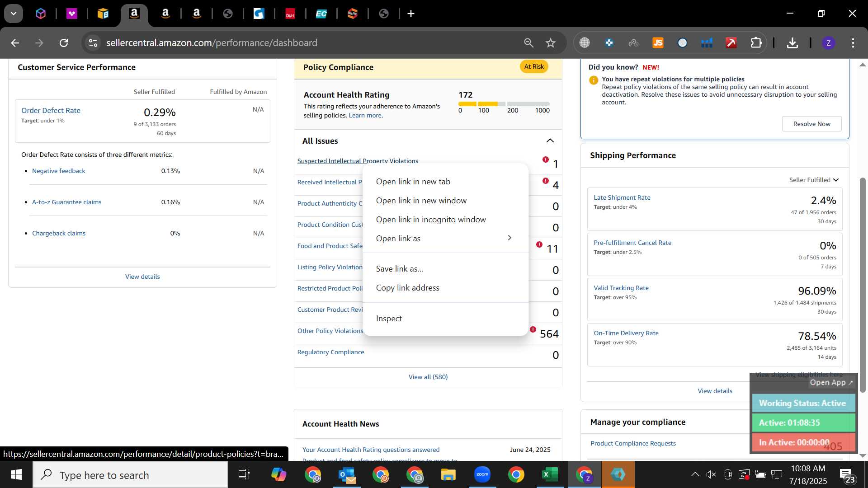This screenshot has height=488, width=868.
Task: Open Account Health Rating questions answered news
Action: click(371, 450)
